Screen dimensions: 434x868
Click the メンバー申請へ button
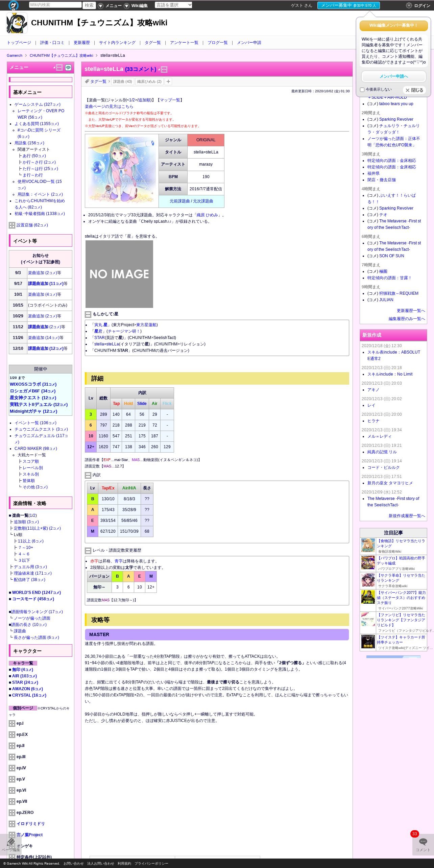point(394,76)
